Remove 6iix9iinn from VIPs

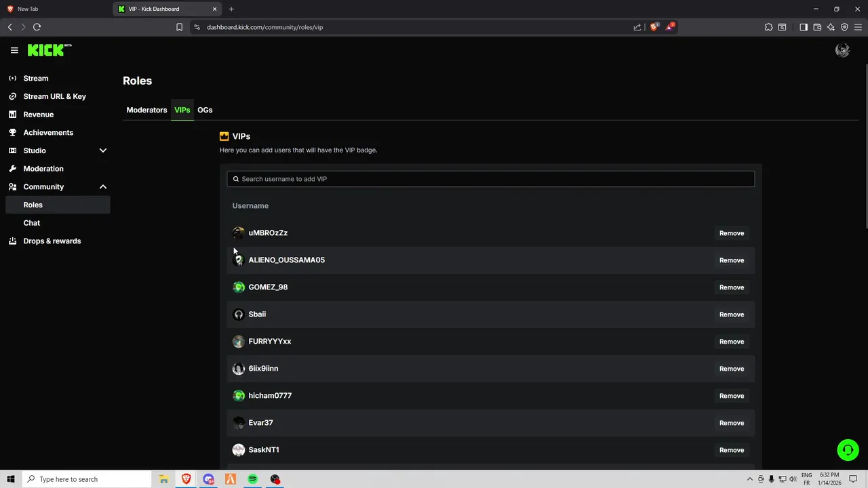click(731, 369)
